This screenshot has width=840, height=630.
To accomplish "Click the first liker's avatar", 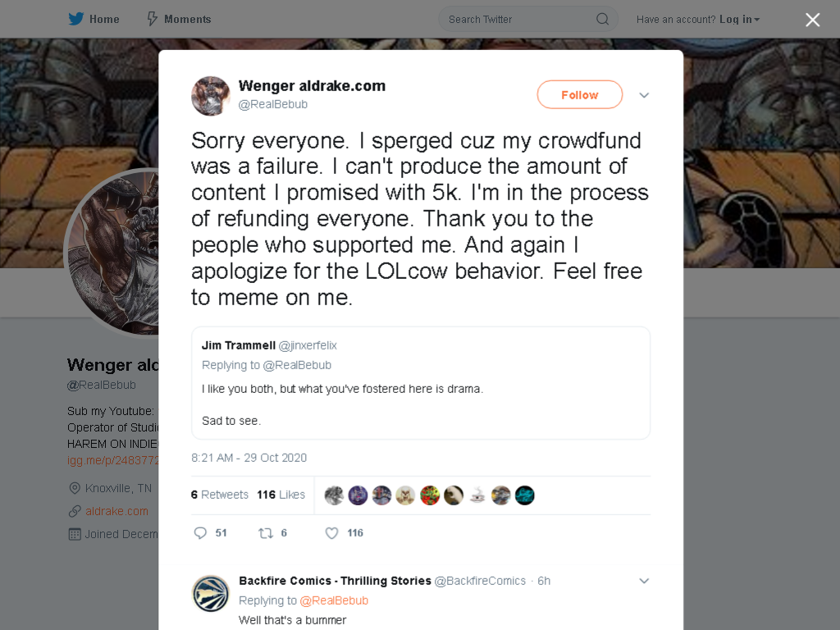I will 334,495.
